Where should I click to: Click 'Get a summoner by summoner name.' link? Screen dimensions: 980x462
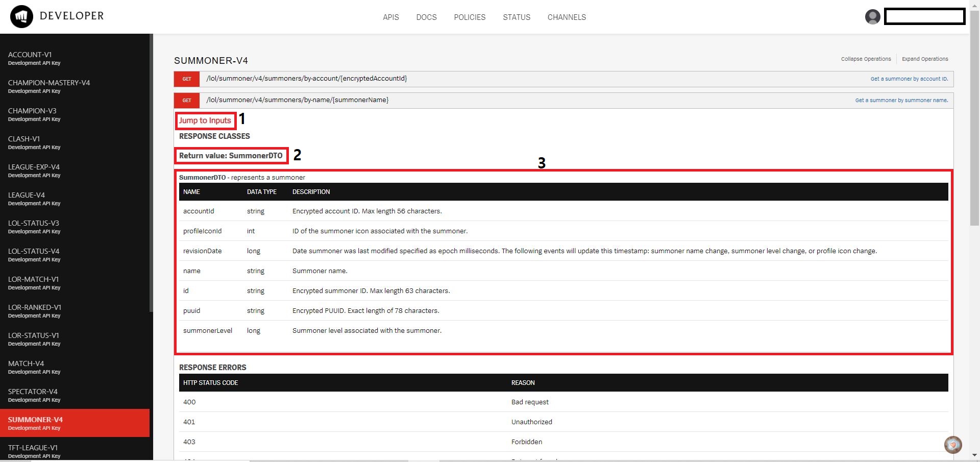click(x=901, y=100)
